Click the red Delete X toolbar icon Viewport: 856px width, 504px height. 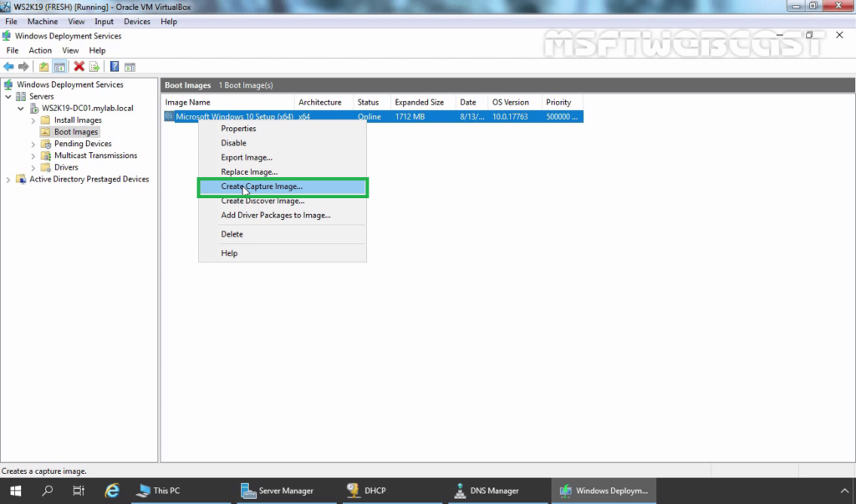79,67
